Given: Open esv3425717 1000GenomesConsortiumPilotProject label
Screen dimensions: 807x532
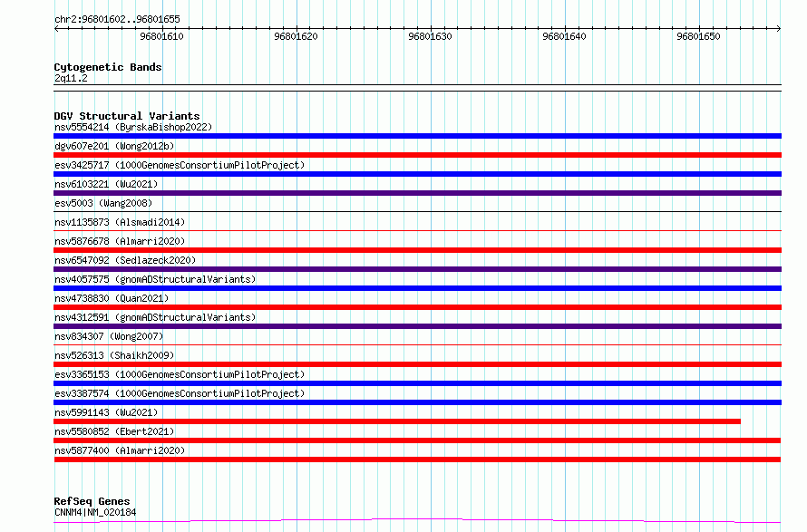Looking at the screenshot, I should click(180, 165).
